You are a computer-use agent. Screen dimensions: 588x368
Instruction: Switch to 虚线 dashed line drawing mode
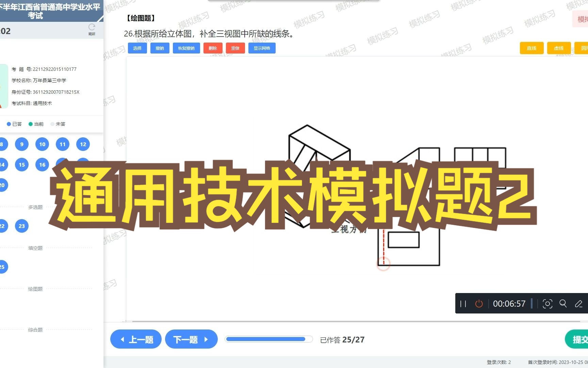[558, 48]
